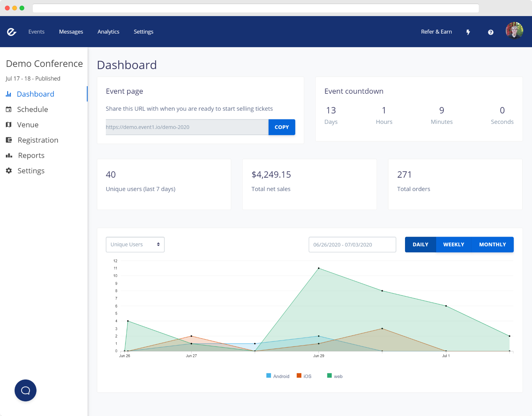Open the help question mark icon
The width and height of the screenshot is (532, 416).
click(490, 32)
